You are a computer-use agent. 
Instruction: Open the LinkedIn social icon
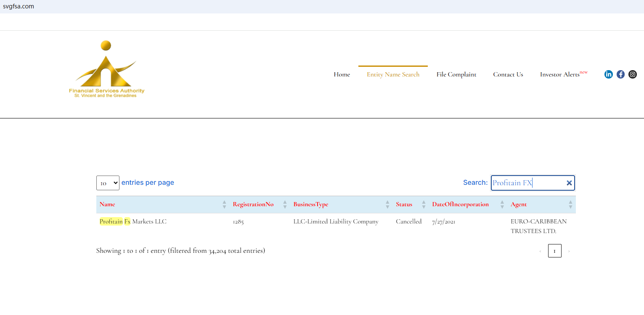(608, 74)
